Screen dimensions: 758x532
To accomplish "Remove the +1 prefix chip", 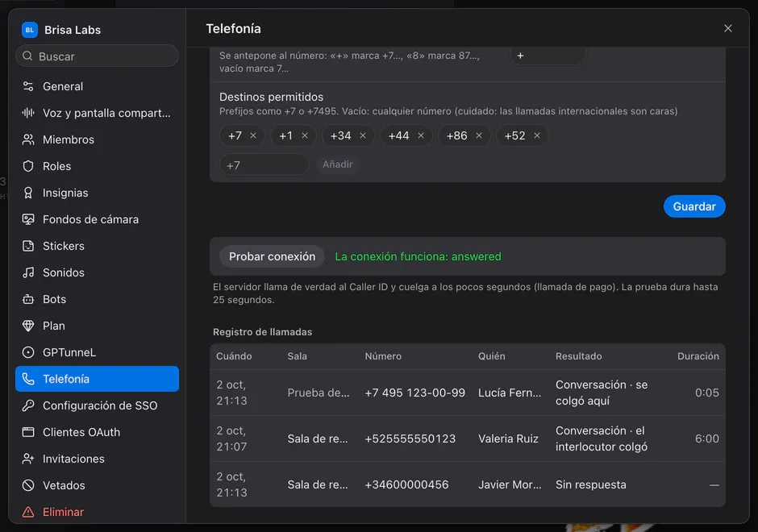I will click(x=305, y=135).
